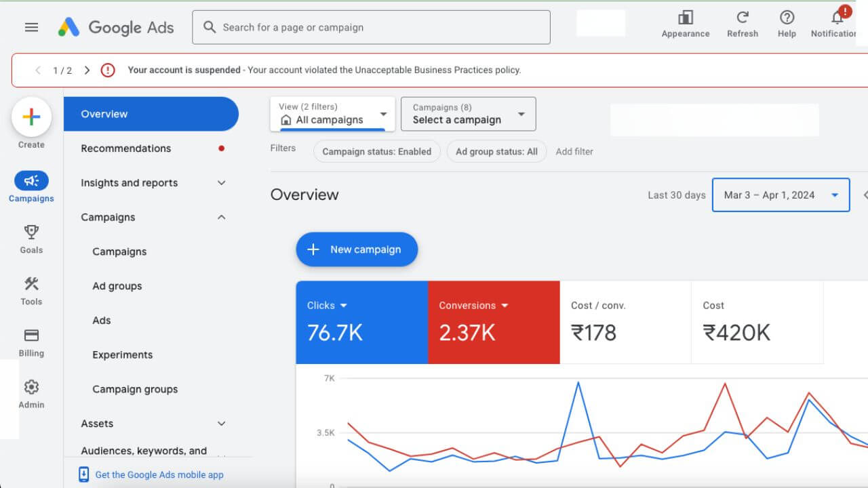Open Admin settings in the sidebar
Viewport: 868px width, 488px height.
click(31, 394)
